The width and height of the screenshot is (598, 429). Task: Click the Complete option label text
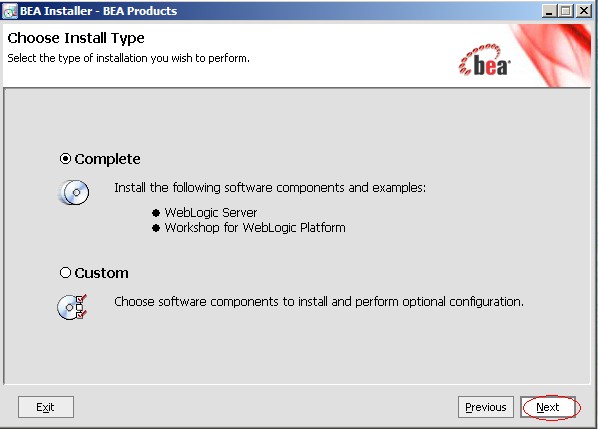pos(108,159)
